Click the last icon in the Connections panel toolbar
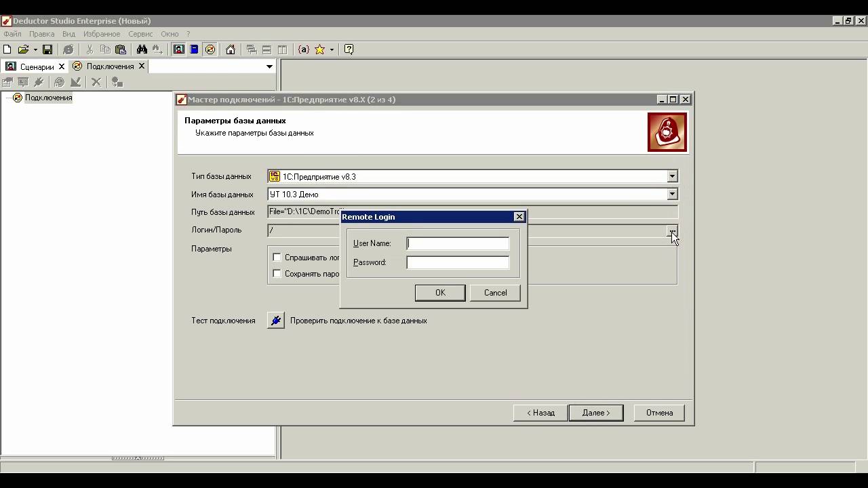This screenshot has width=868, height=488. (117, 82)
